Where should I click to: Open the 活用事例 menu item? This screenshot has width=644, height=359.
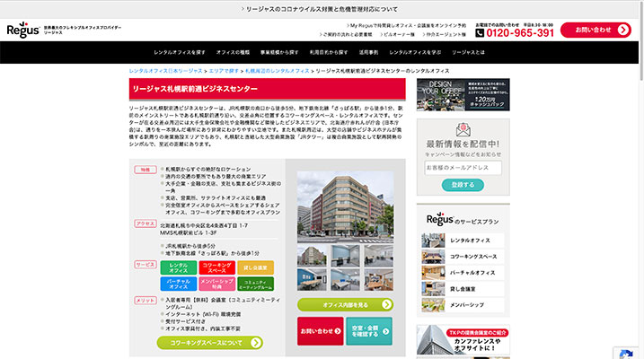[368, 53]
